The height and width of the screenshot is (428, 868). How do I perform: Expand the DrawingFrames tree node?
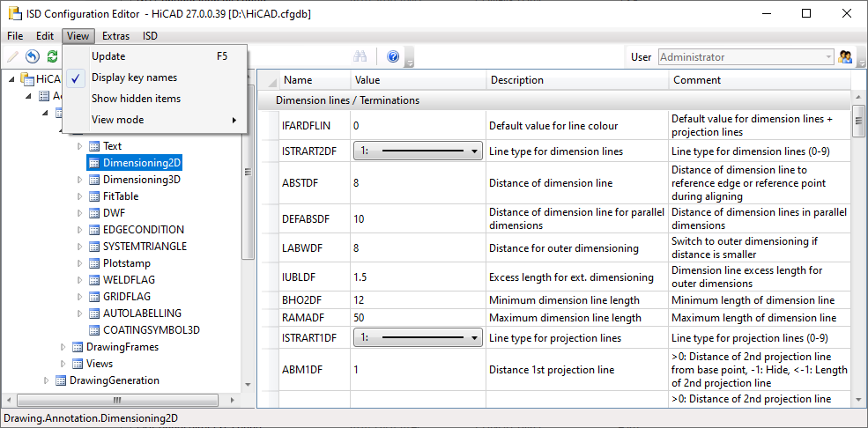63,347
